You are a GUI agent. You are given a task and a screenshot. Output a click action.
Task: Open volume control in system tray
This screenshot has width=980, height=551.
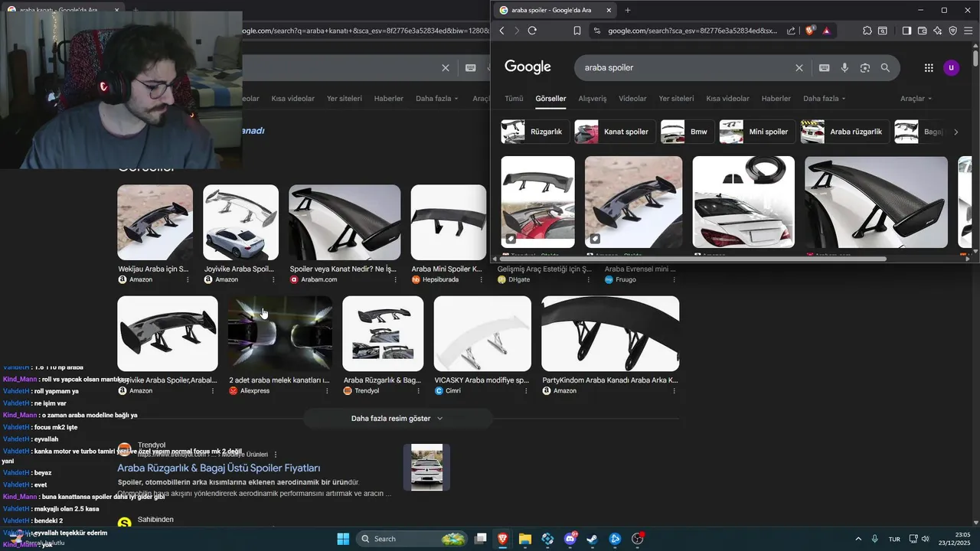925,539
